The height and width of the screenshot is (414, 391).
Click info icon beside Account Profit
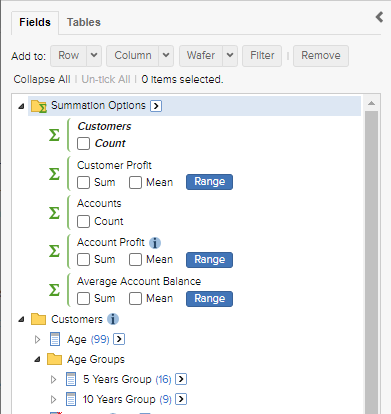click(x=155, y=243)
